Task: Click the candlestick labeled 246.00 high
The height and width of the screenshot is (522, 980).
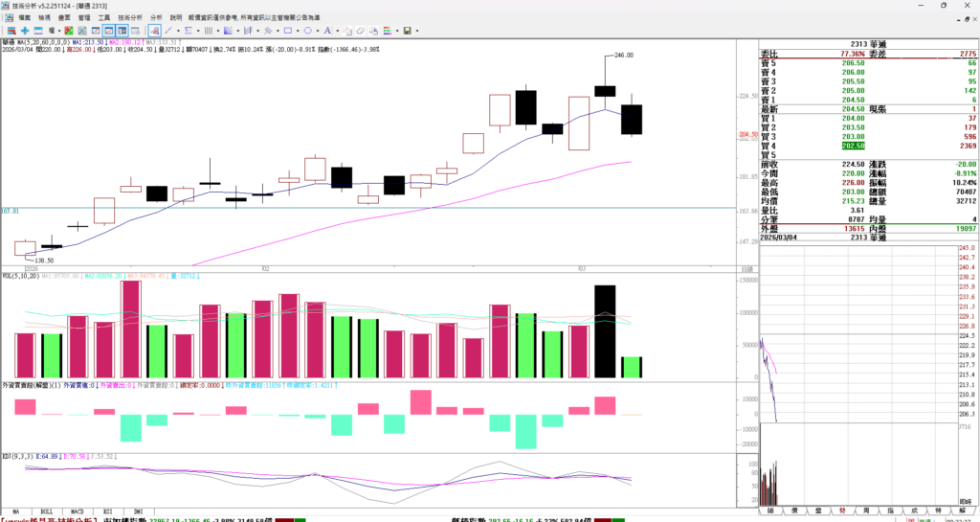Action: point(605,90)
